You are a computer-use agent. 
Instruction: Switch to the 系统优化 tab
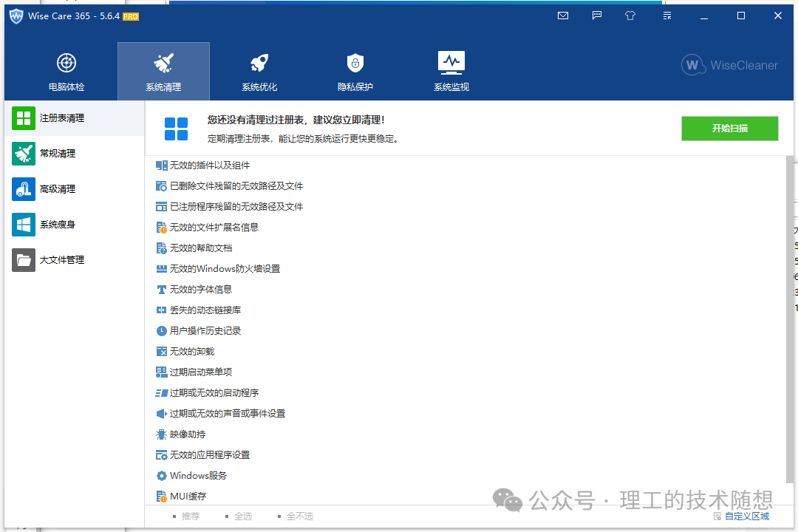point(259,71)
